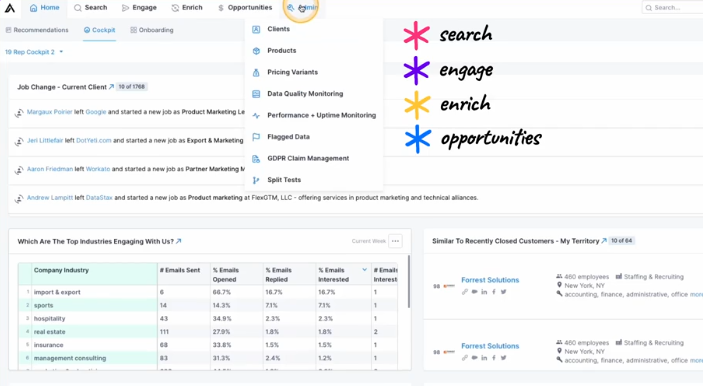Expand the 19 Rep Cockpit 2 dropdown
This screenshot has height=386, width=703.
click(x=34, y=52)
